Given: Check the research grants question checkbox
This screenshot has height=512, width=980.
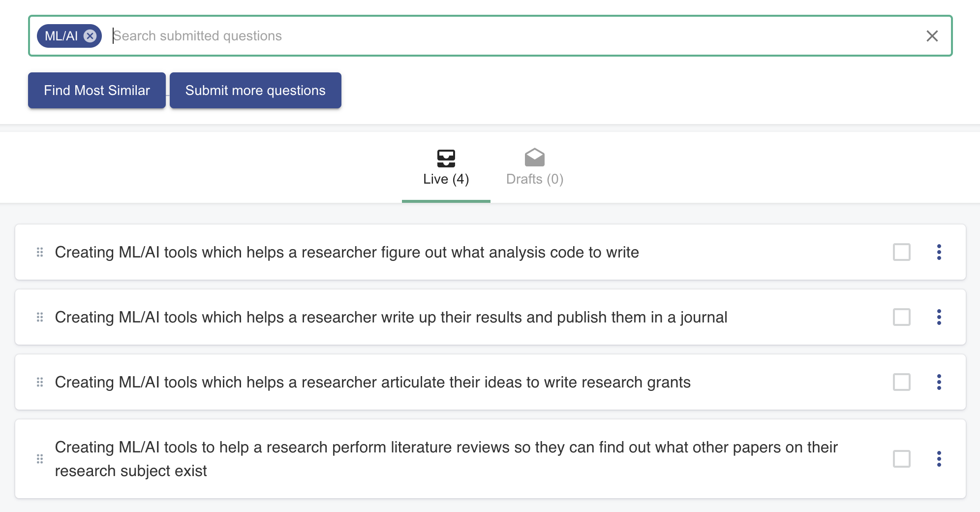Looking at the screenshot, I should click(x=902, y=382).
